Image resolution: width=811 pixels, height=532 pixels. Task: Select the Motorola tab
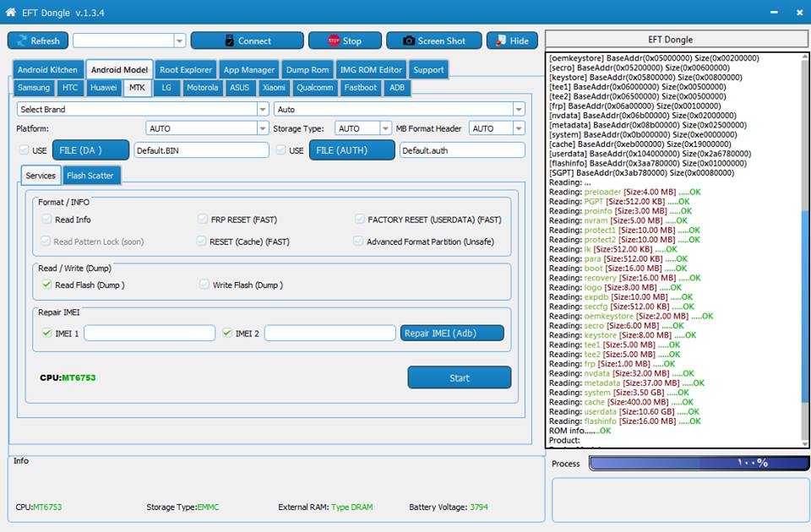(x=202, y=87)
